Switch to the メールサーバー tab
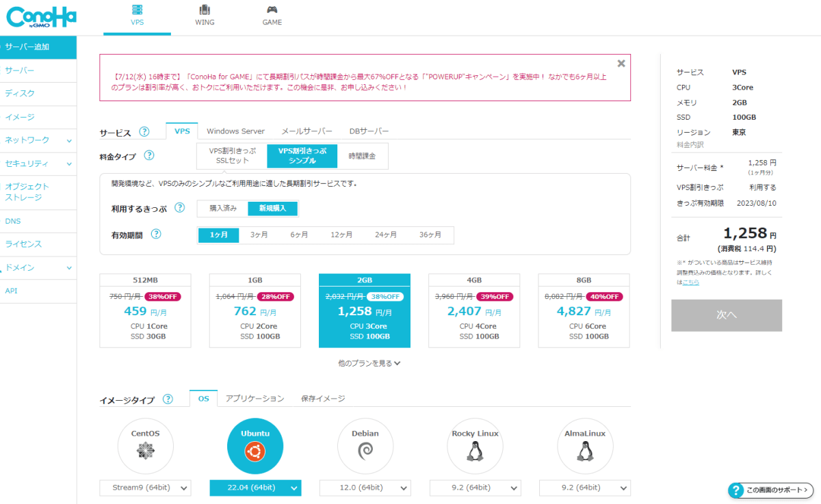This screenshot has height=504, width=821. tap(307, 131)
